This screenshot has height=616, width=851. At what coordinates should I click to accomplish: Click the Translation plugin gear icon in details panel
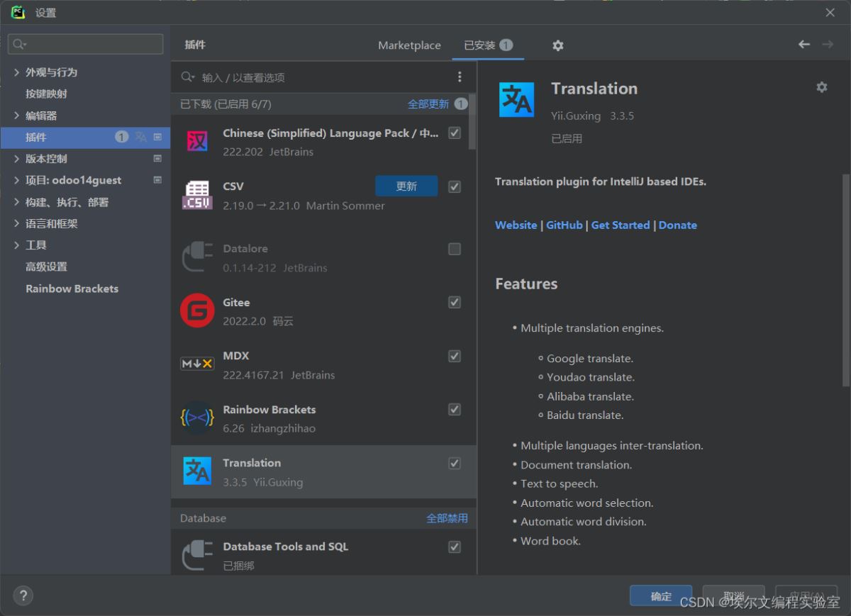[x=821, y=87]
